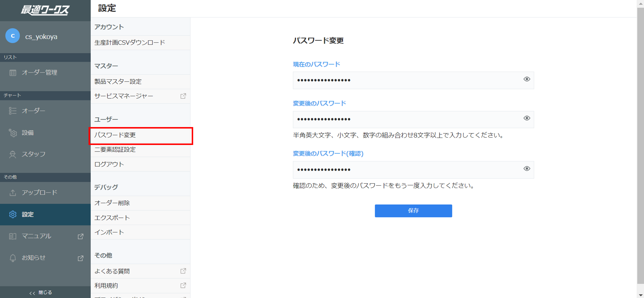
Task: Click the cs_yokoya user avatar
Action: pos(12,36)
